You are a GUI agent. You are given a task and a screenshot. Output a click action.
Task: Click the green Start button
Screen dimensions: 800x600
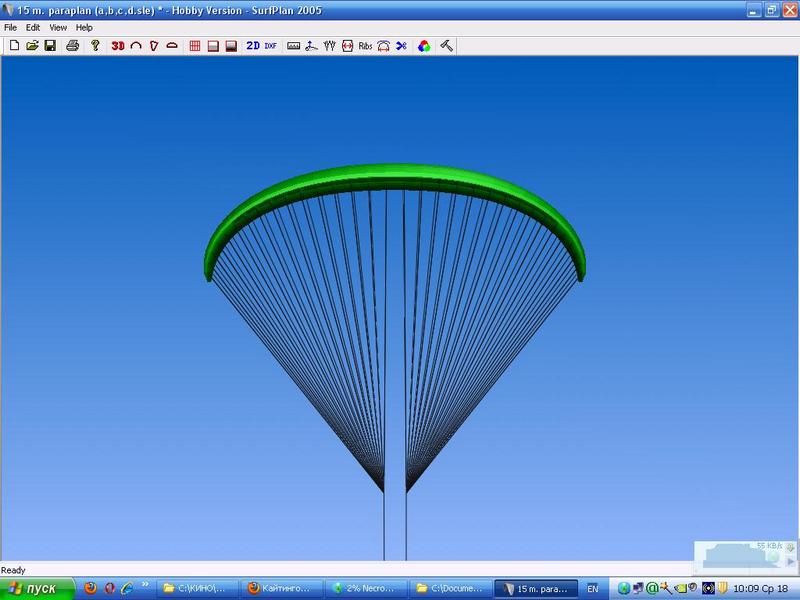click(37, 588)
